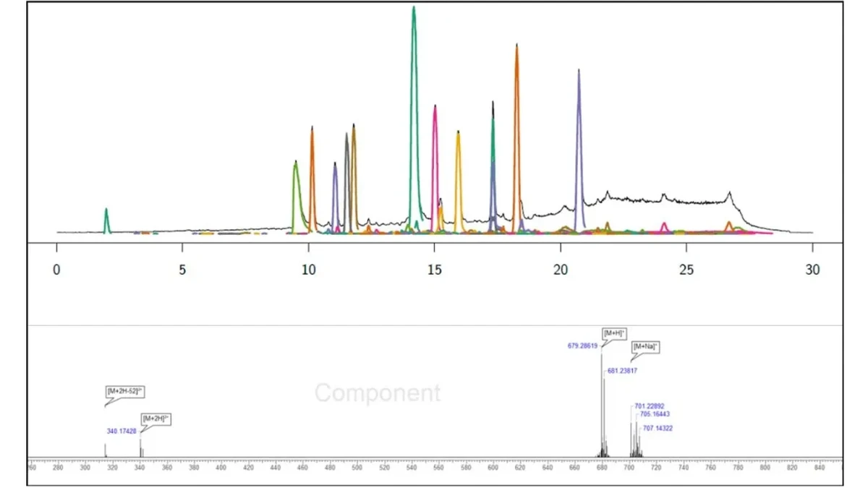Click the 800 tick on m/z axis
Image resolution: width=868 pixels, height=488 pixels.
pos(766,468)
